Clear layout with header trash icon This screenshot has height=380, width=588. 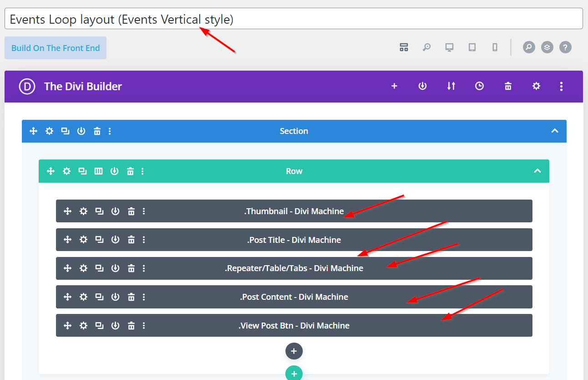pyautogui.click(x=508, y=86)
